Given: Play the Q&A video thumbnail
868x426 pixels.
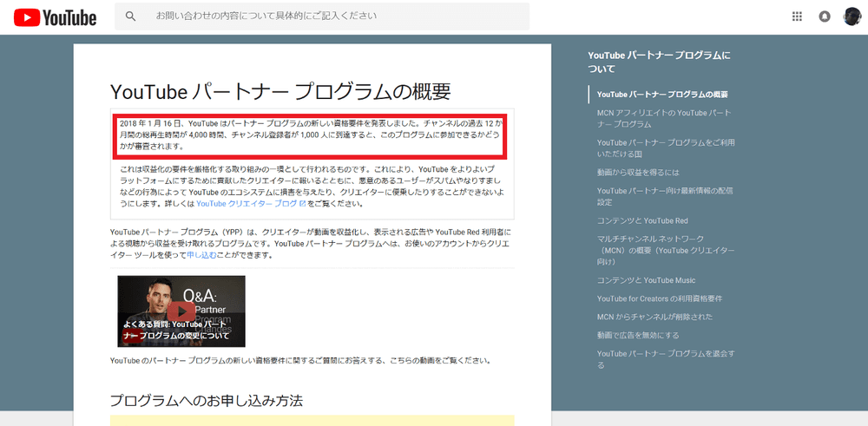Looking at the screenshot, I should [181, 311].
